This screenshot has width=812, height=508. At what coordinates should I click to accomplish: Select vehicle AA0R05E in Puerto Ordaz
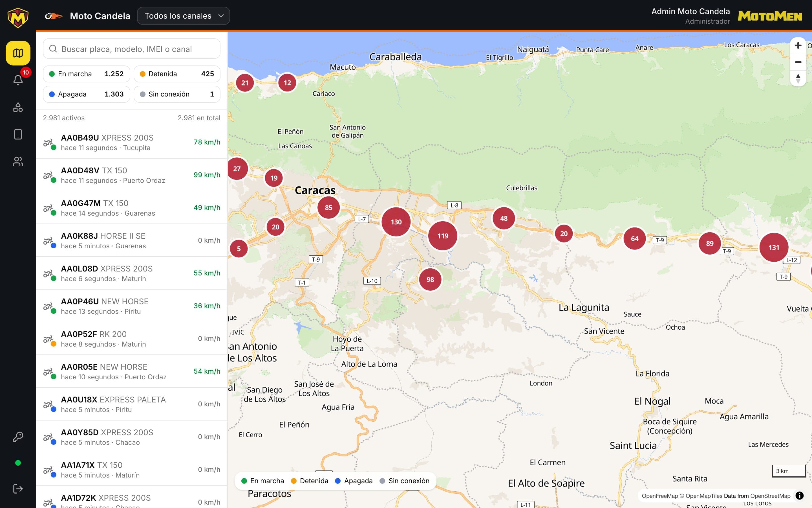point(132,372)
